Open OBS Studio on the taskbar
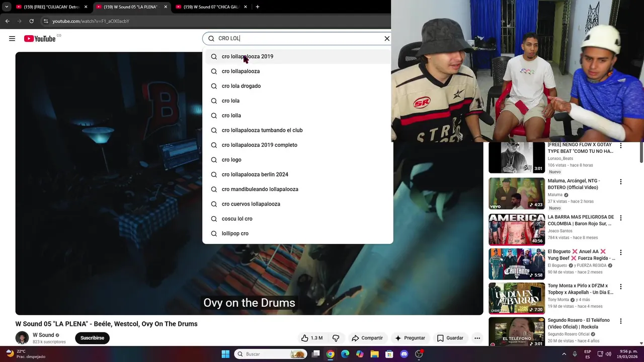The image size is (644, 362). point(419,354)
